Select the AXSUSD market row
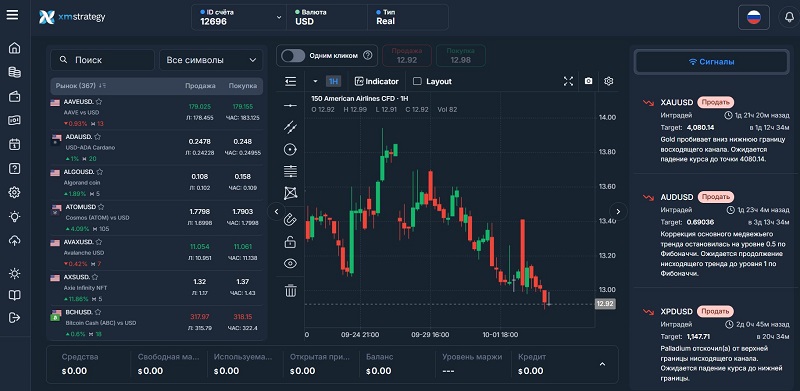 (x=157, y=288)
